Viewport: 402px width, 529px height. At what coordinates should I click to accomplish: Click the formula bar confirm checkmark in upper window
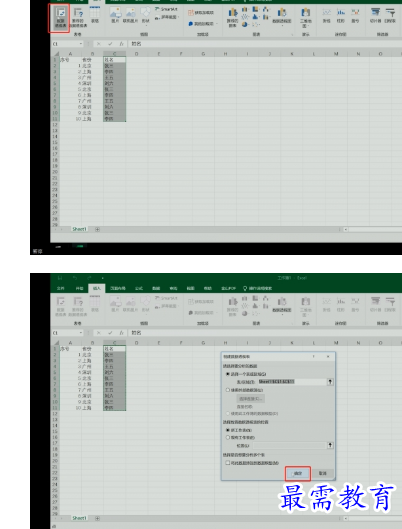coord(110,44)
